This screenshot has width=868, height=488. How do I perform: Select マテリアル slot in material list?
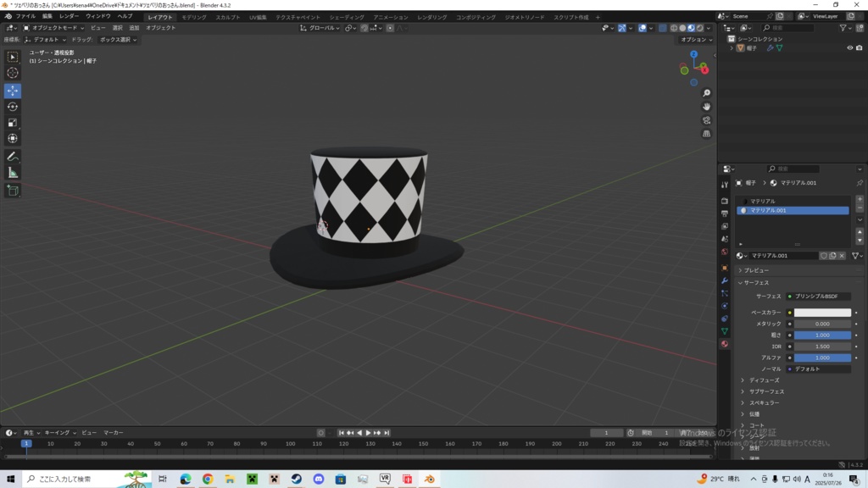[x=793, y=202]
